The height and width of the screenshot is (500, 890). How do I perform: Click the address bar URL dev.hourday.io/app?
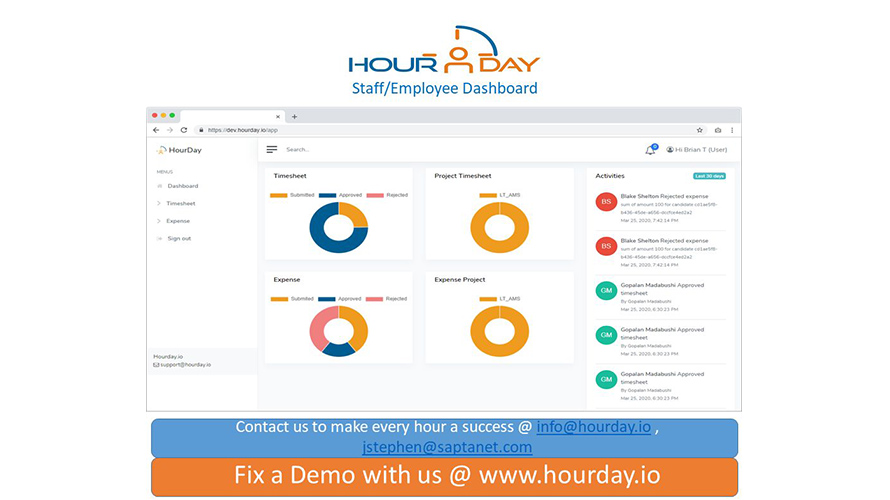click(242, 130)
